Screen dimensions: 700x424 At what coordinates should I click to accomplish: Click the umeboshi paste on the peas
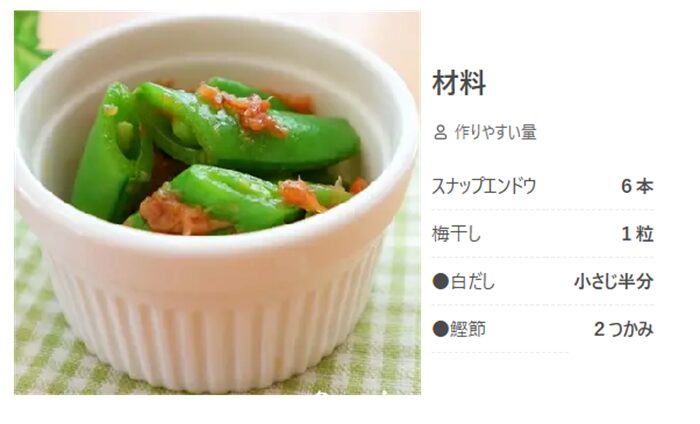(x=243, y=109)
